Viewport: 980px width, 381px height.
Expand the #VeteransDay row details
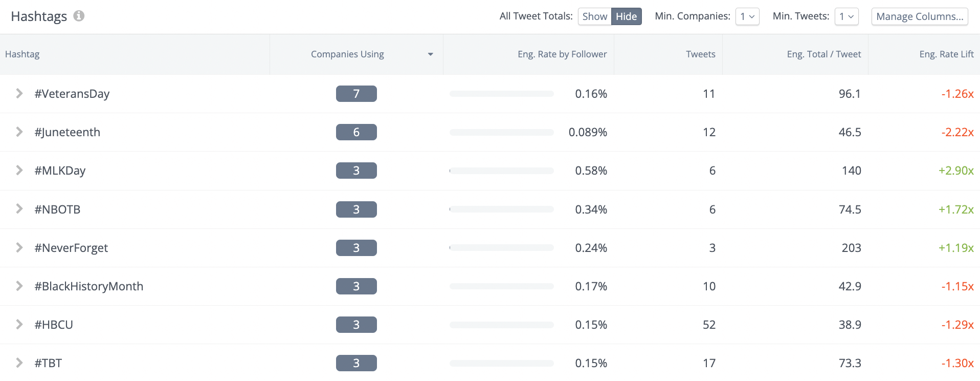point(19,94)
